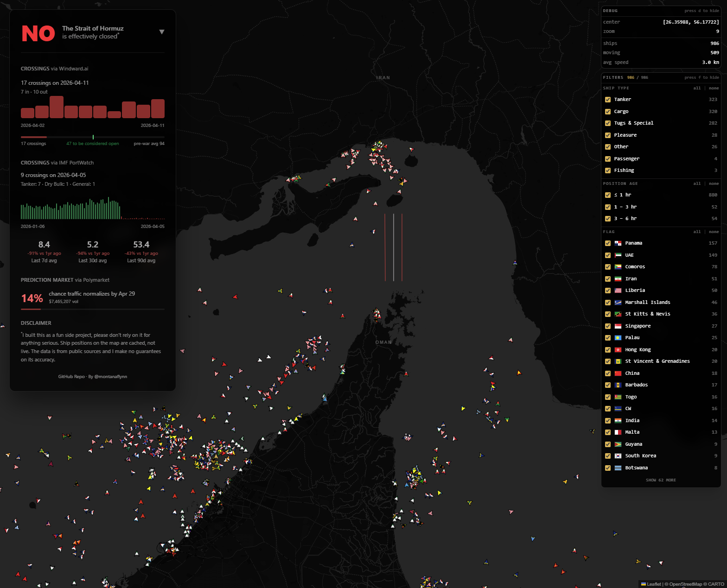Expand flag list with Show 62 More

coord(661,480)
